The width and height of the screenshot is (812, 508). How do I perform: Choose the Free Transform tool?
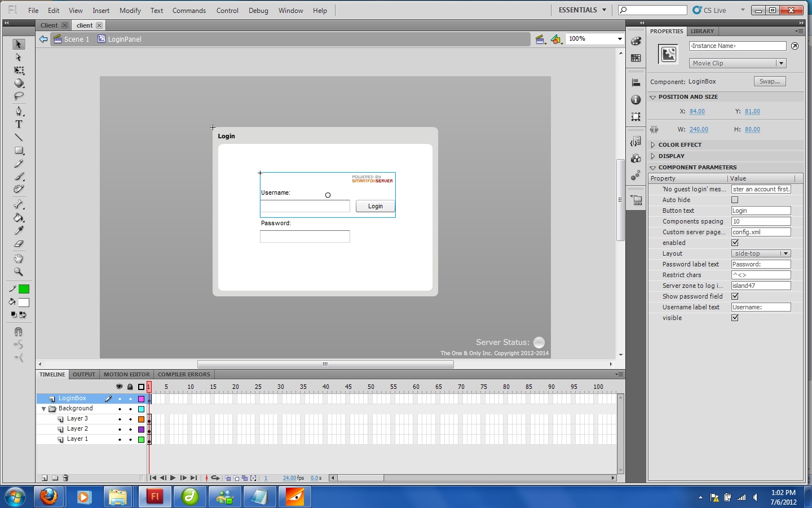click(19, 71)
